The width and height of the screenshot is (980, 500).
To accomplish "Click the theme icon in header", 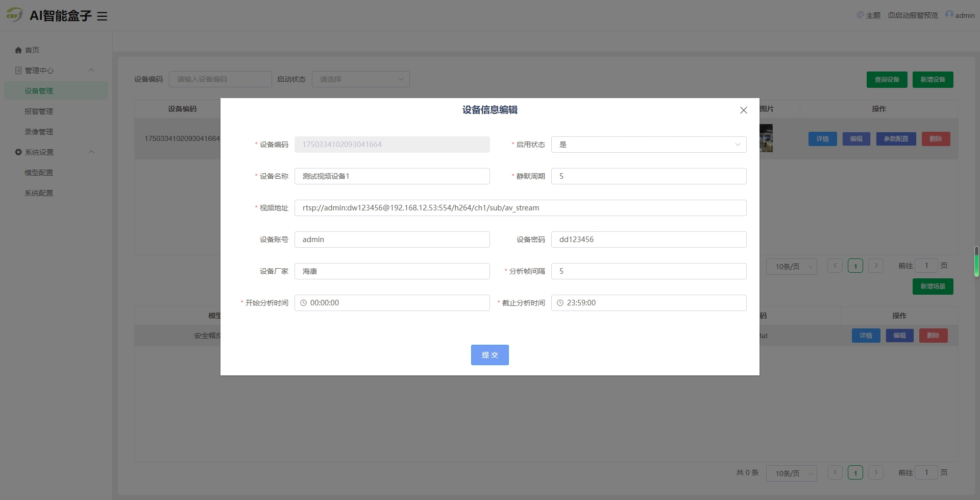I will (860, 15).
